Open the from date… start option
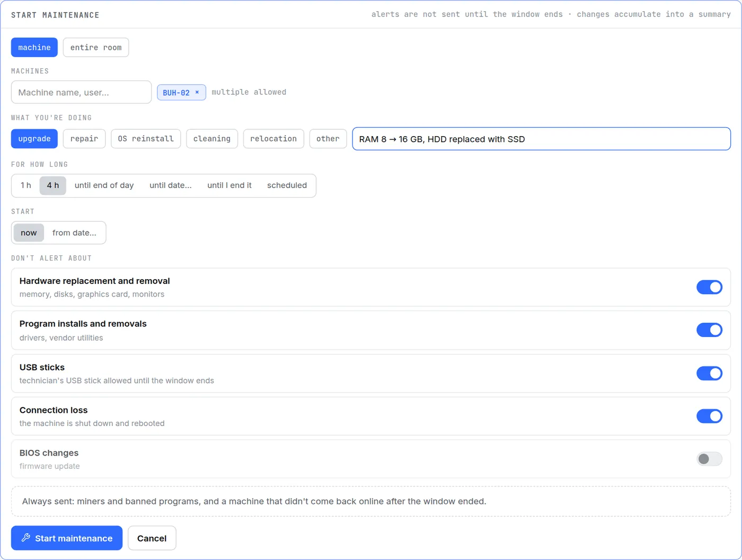The height and width of the screenshot is (560, 742). (74, 233)
